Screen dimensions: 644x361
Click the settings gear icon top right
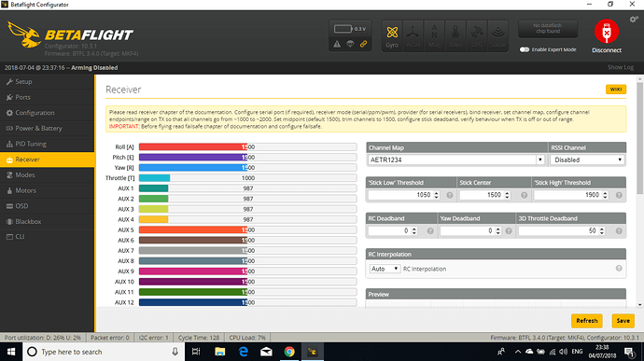(634, 20)
